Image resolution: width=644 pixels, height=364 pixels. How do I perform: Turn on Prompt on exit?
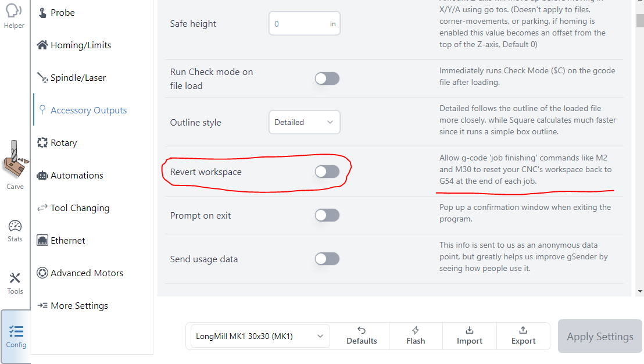pyautogui.click(x=327, y=215)
